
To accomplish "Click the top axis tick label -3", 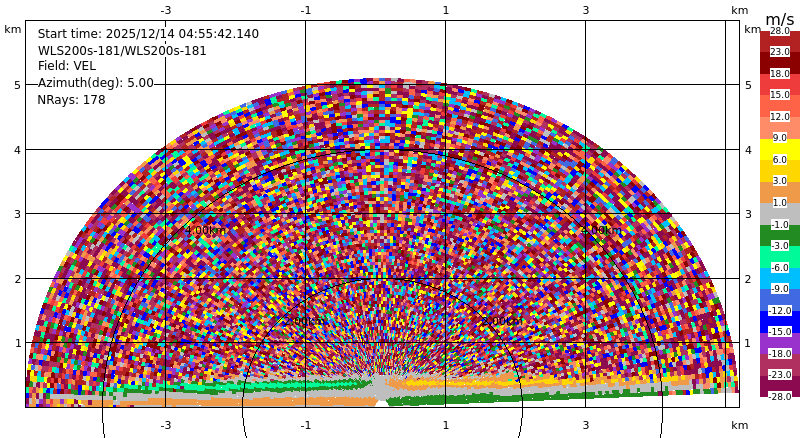I will click(x=166, y=10).
